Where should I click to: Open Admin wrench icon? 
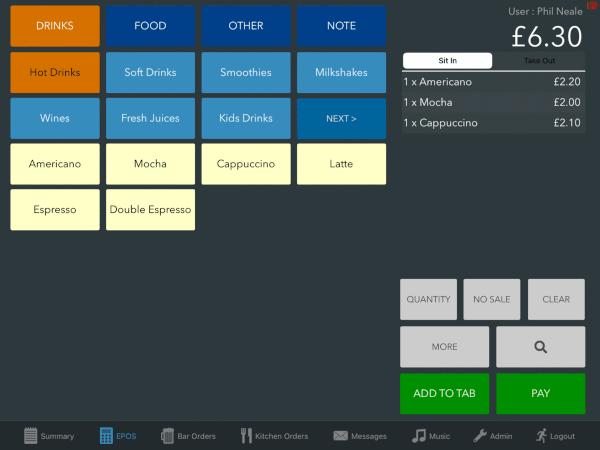(x=479, y=436)
